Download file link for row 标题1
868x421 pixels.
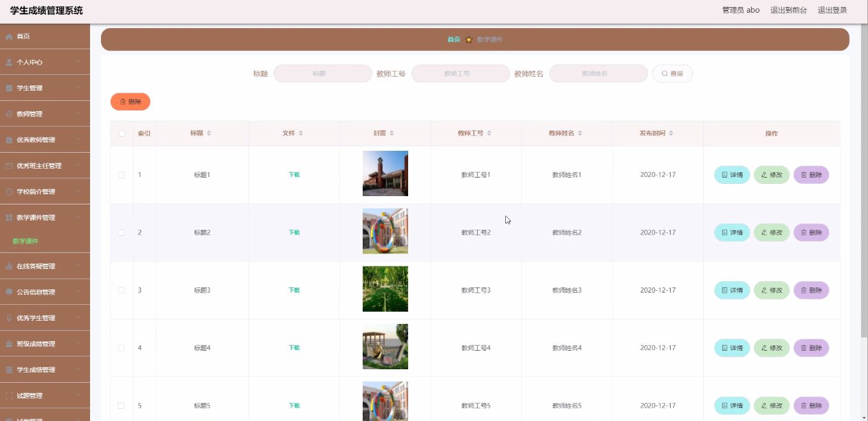294,175
